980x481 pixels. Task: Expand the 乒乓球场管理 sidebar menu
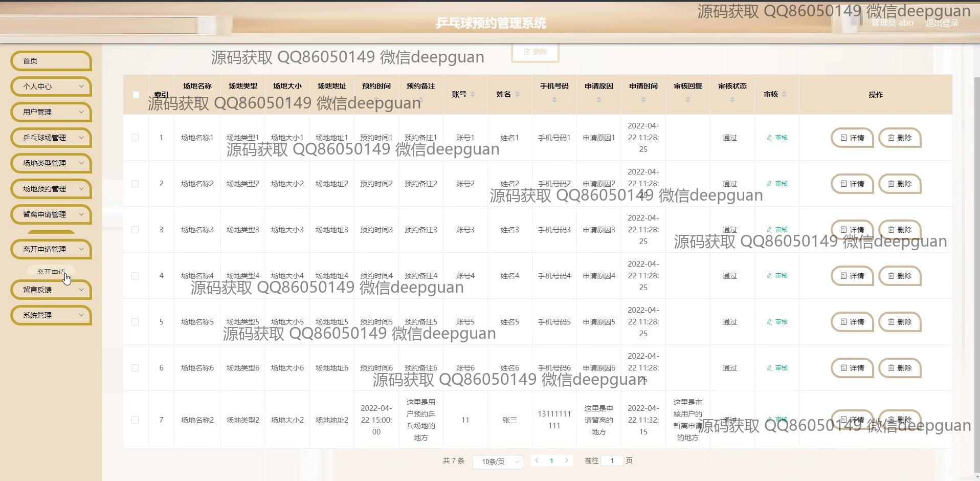51,138
